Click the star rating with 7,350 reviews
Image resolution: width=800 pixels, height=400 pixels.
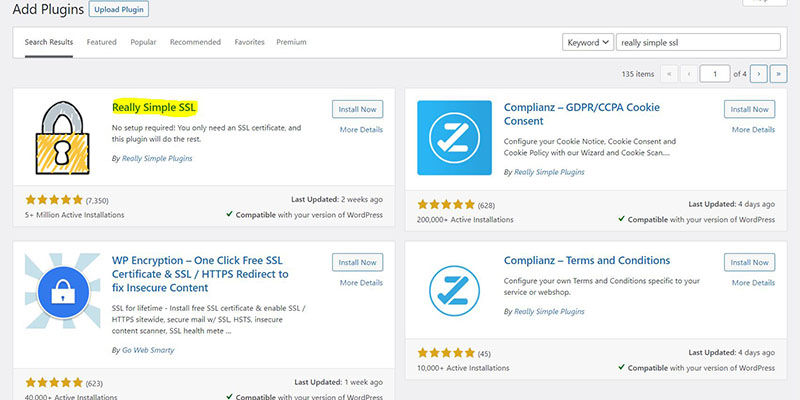54,200
